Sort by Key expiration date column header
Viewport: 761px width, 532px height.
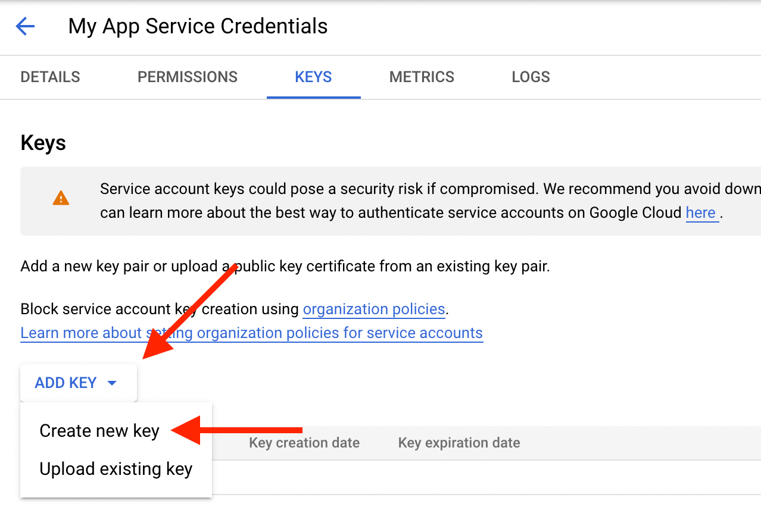tap(459, 443)
